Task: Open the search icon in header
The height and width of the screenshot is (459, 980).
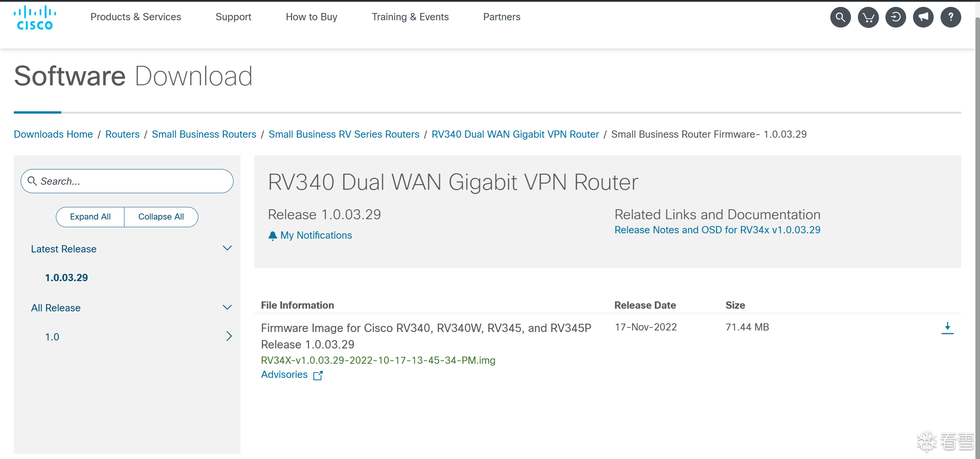Action: coord(840,17)
